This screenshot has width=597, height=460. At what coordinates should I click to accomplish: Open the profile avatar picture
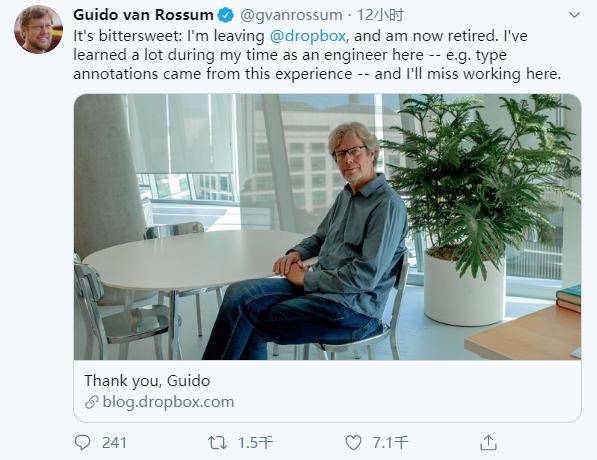(38, 29)
